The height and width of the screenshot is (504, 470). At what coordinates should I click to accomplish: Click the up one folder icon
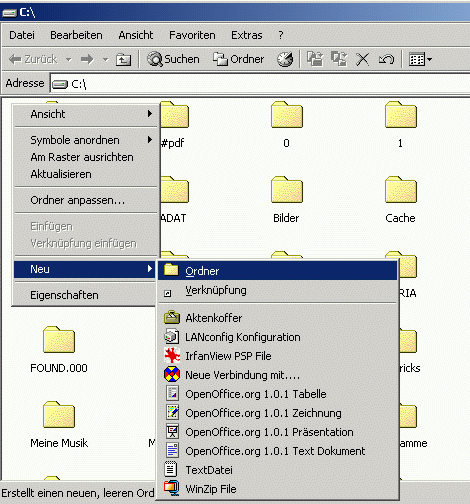[x=123, y=60]
